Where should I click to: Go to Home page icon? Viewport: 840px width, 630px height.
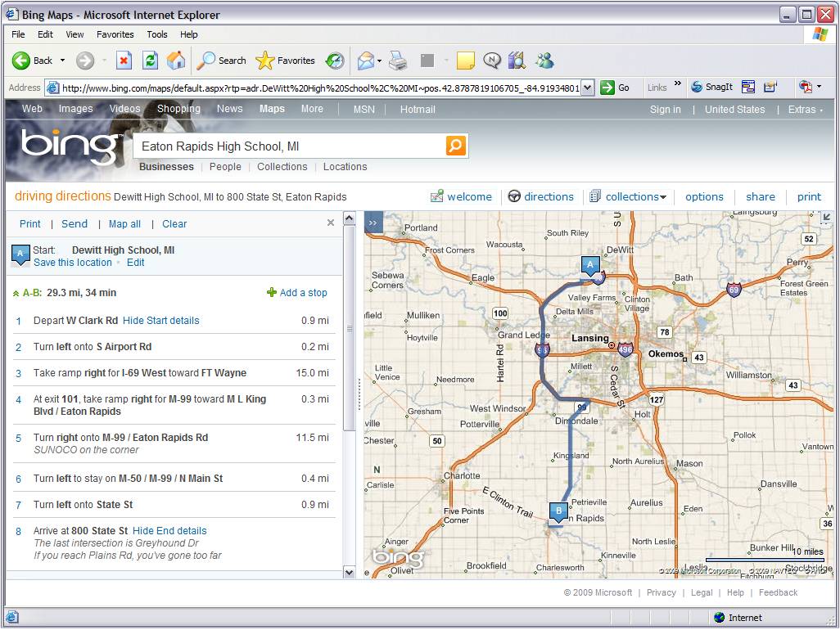pos(176,61)
